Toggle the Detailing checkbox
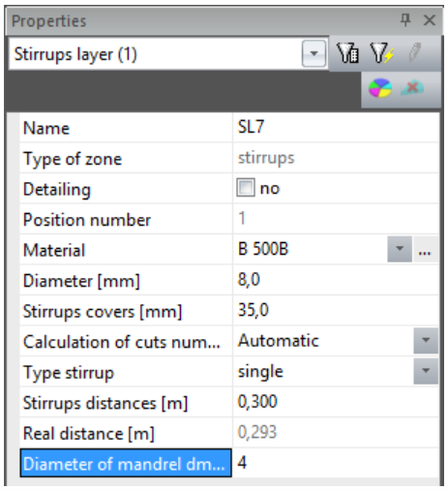Viewport: 448px width, 490px height. click(x=246, y=188)
